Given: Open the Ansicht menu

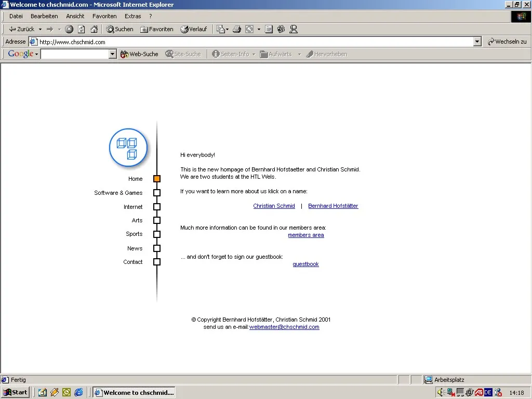Looking at the screenshot, I should click(75, 16).
